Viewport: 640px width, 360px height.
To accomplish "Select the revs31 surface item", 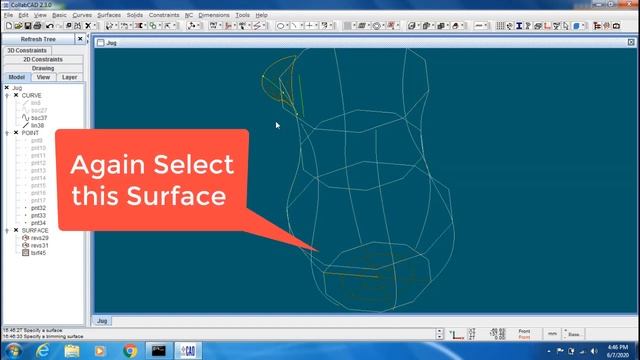I will (35, 245).
